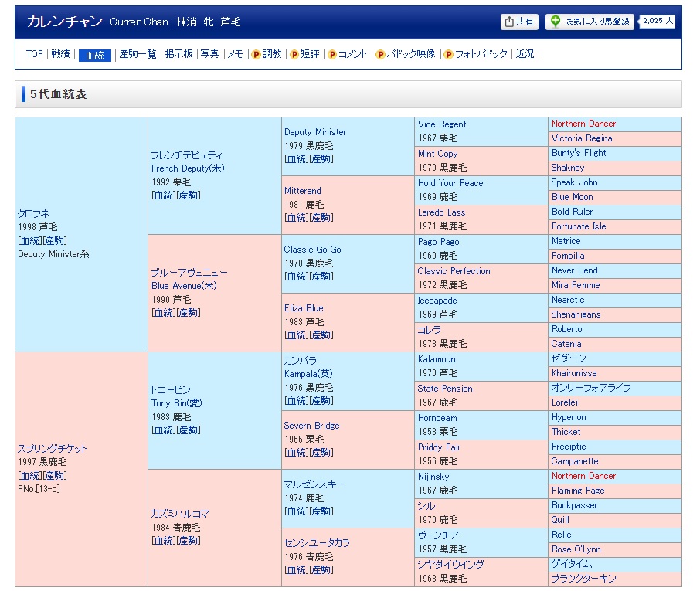Go to the TOP tab
The width and height of the screenshot is (700, 591).
point(34,54)
